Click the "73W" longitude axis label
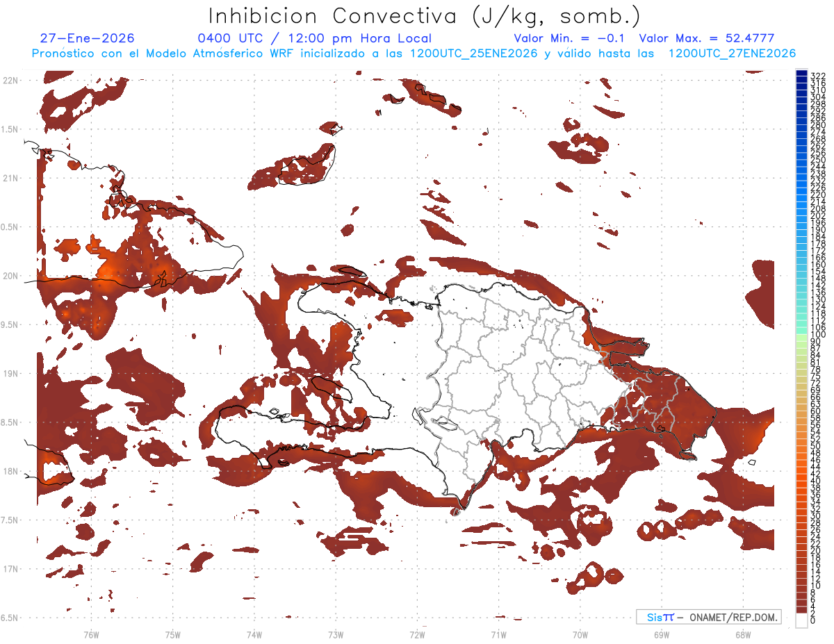Screen dimensions: 834x644 336,634
